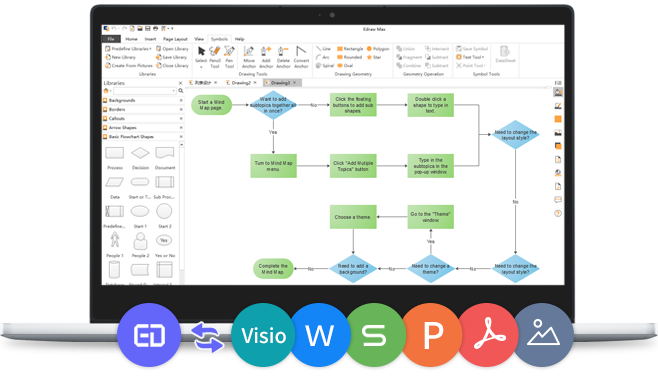
Task: Choose the Star geometry shape
Action: pos(374,57)
